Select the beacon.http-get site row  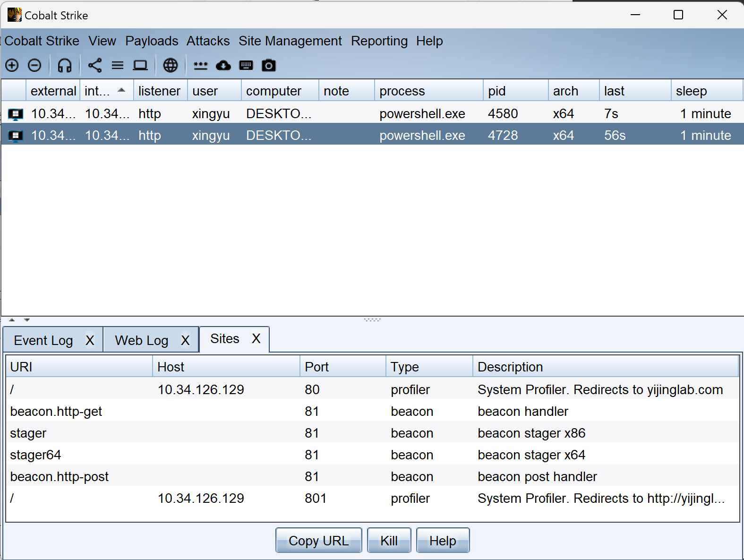point(372,411)
